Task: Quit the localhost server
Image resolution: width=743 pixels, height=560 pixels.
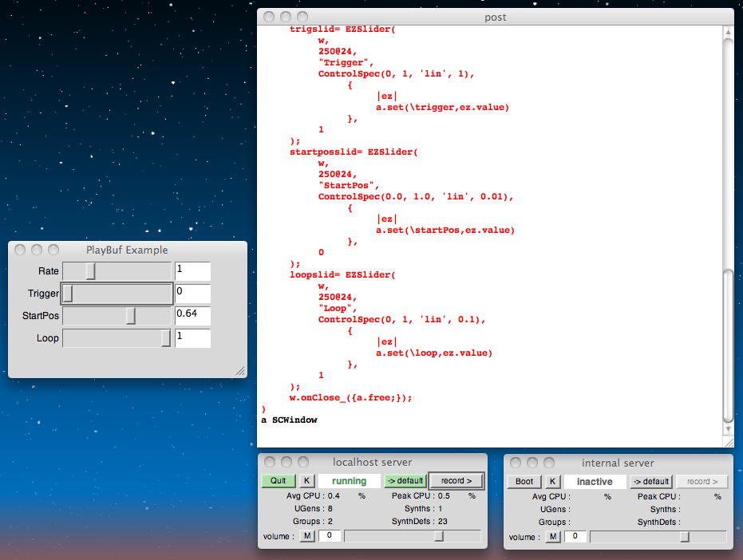Action: [278, 481]
